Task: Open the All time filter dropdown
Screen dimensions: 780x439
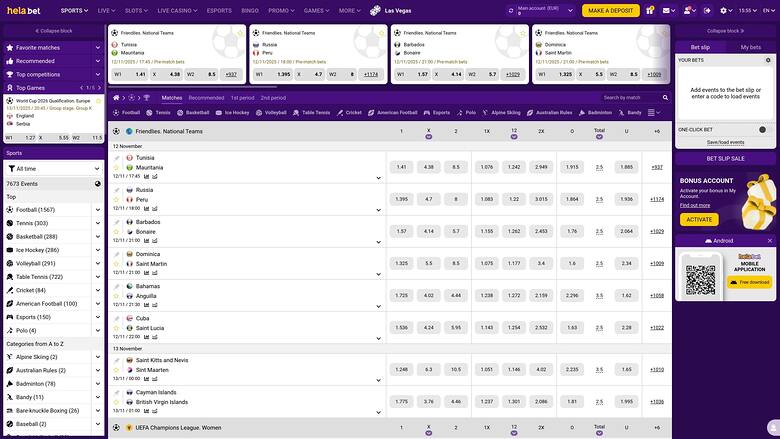Action: [x=54, y=169]
